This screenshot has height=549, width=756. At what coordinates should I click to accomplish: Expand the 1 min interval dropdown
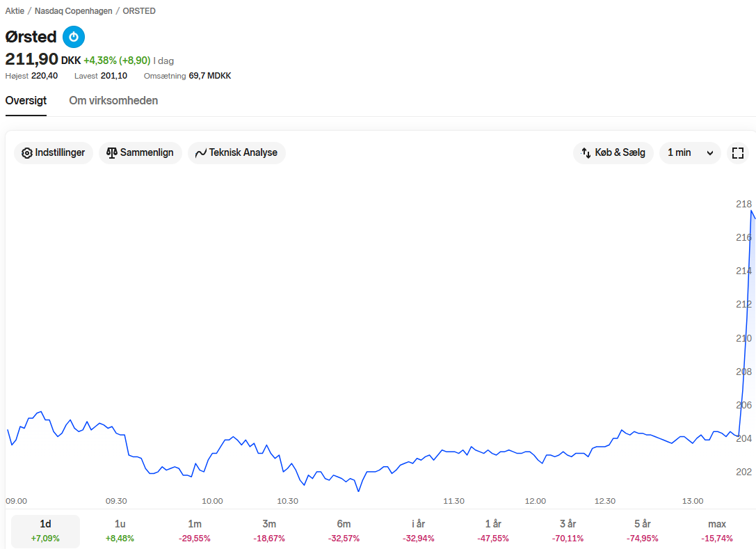690,153
